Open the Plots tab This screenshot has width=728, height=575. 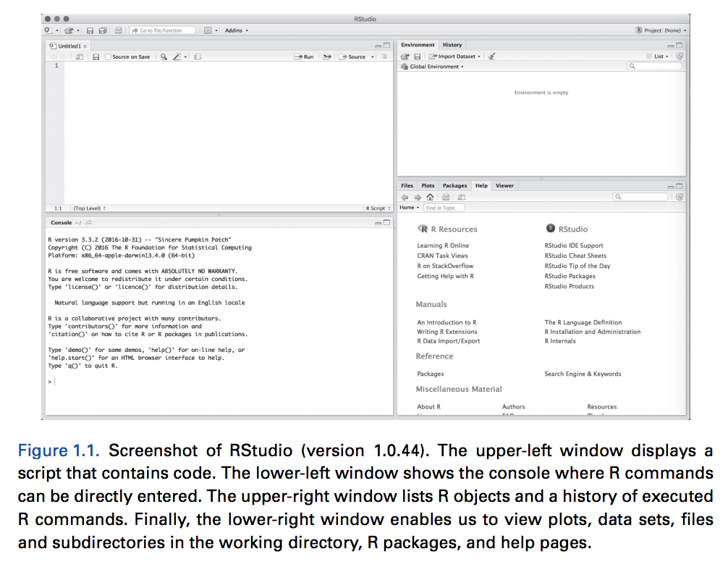[428, 186]
